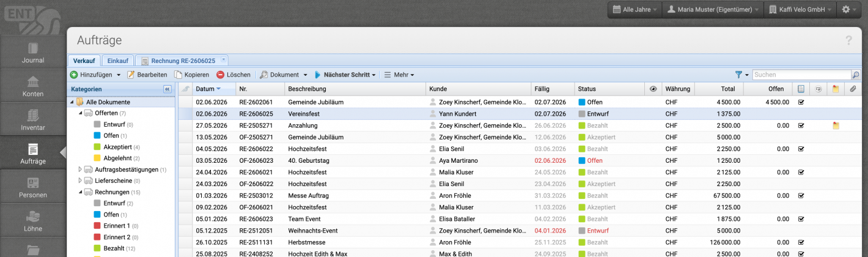Click the Kopieren toolbar button
This screenshot has height=257, width=868.
[191, 75]
